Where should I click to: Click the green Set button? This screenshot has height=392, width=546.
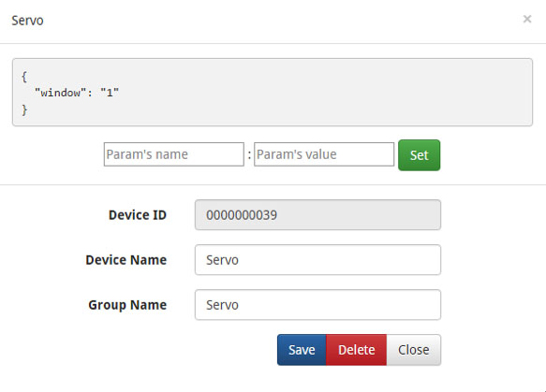click(419, 155)
